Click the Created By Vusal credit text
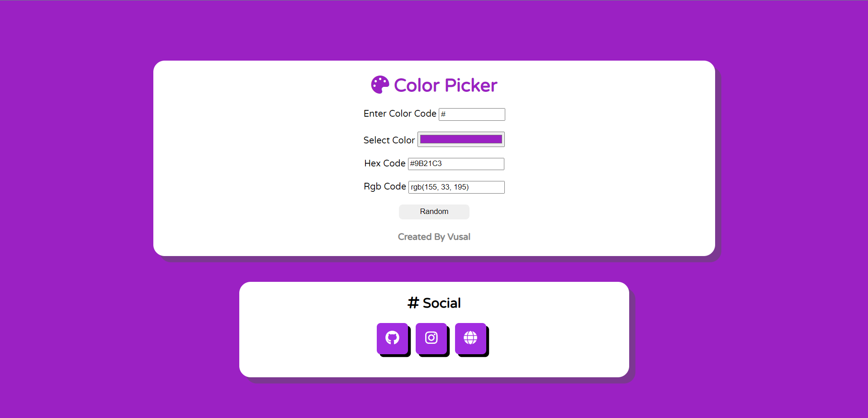868x418 pixels. coord(434,237)
